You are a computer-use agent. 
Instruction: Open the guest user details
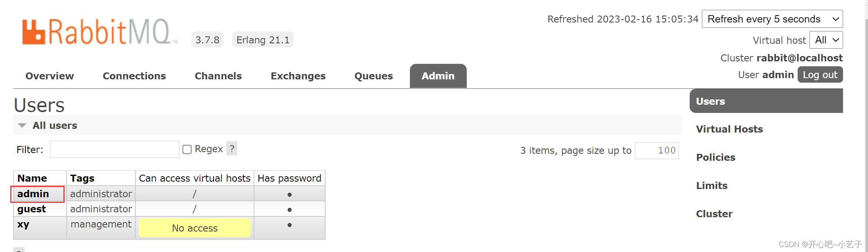pos(31,209)
